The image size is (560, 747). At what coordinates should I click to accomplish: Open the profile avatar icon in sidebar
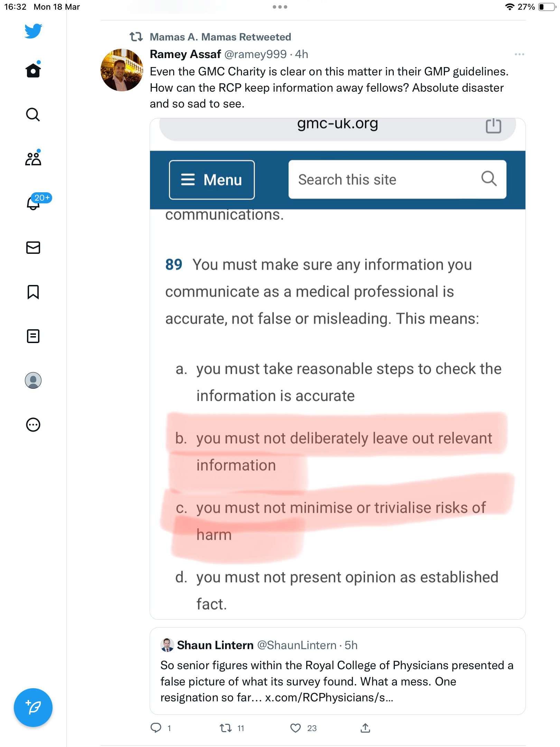tap(33, 380)
